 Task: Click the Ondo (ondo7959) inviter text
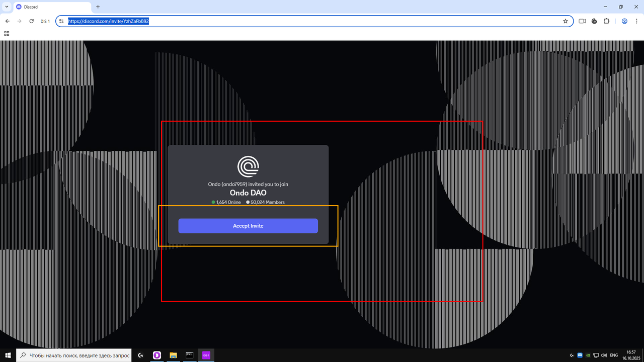click(248, 184)
